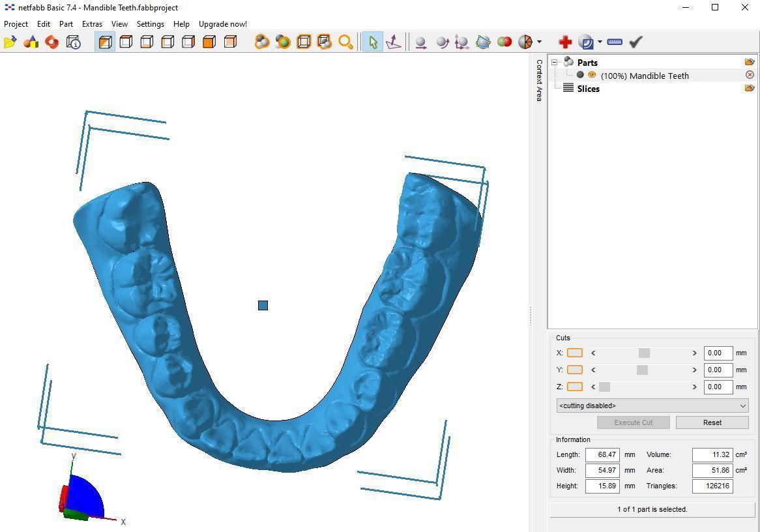The height and width of the screenshot is (532, 760).
Task: Click the green and red spheres icon
Action: click(x=504, y=42)
